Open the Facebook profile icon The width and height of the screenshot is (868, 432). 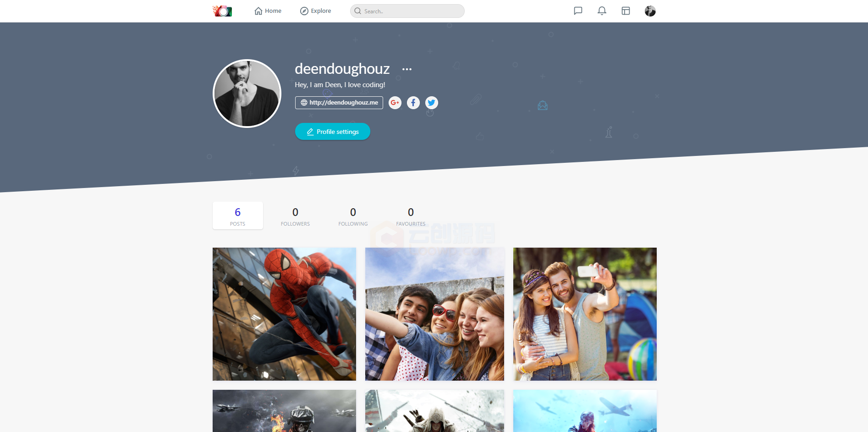(x=413, y=103)
